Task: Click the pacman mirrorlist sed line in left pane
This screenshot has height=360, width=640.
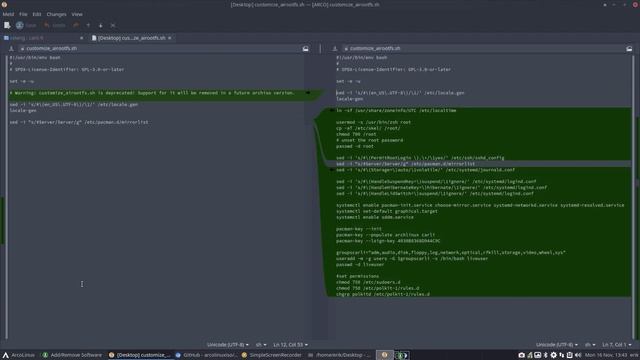Action: (x=79, y=122)
